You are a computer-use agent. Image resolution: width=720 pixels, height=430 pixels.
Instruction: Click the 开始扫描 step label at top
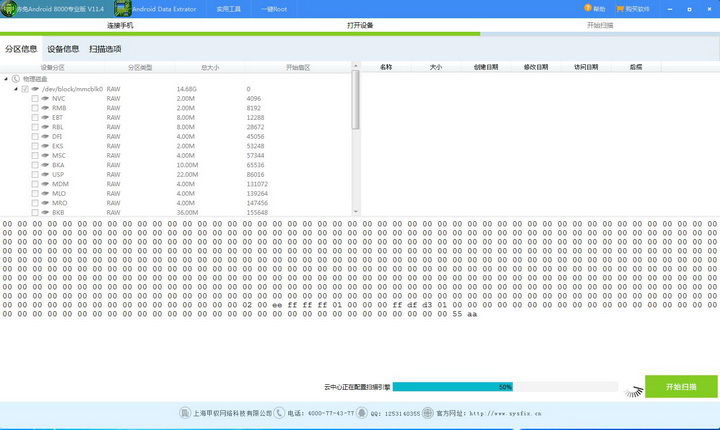pos(600,25)
